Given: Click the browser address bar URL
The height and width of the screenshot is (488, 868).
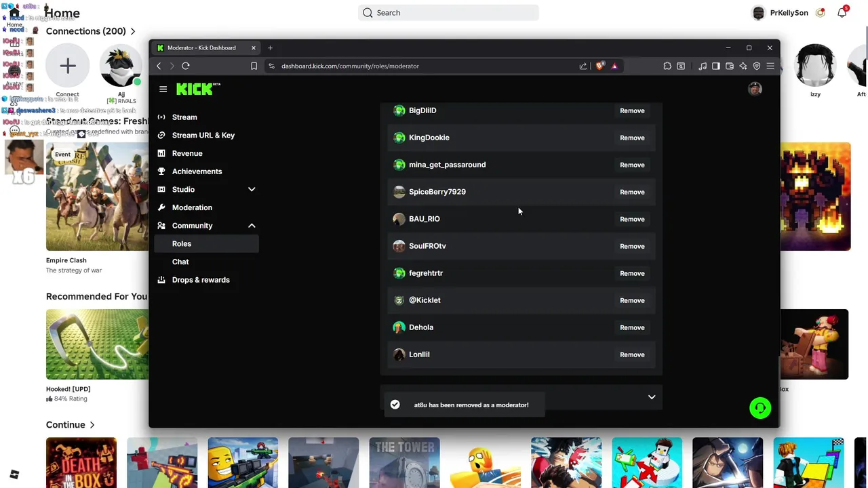Looking at the screenshot, I should tap(350, 66).
